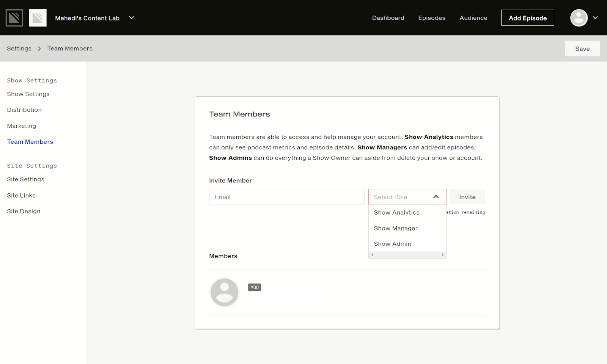Viewport: 607px width, 364px height.
Task: Click the gray secondary logo icon
Action: (x=38, y=17)
